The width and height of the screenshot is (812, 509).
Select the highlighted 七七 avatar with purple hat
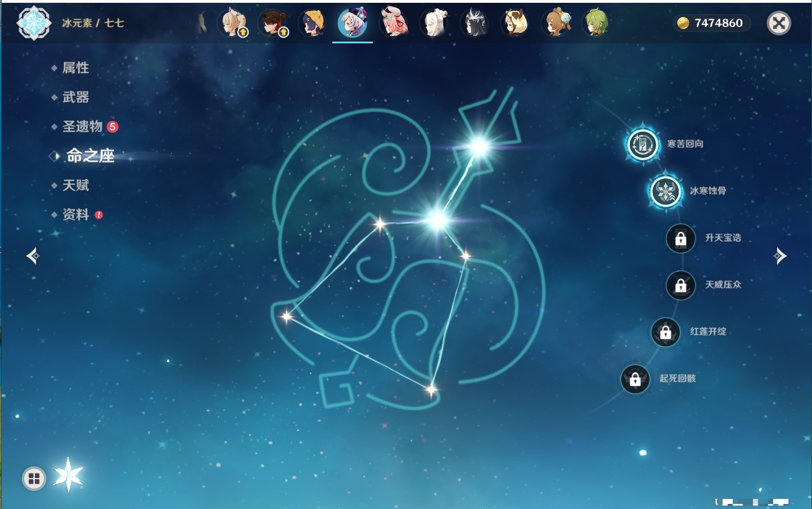pyautogui.click(x=353, y=23)
